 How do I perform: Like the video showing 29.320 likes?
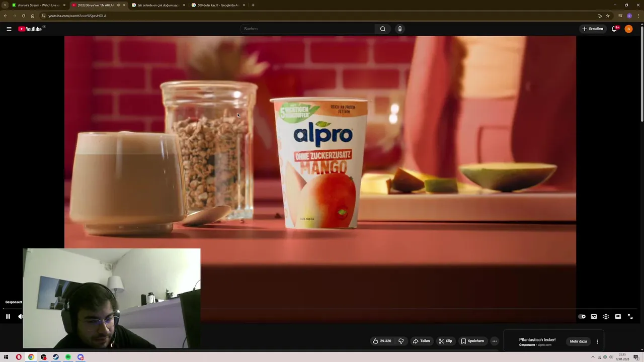[382, 341]
